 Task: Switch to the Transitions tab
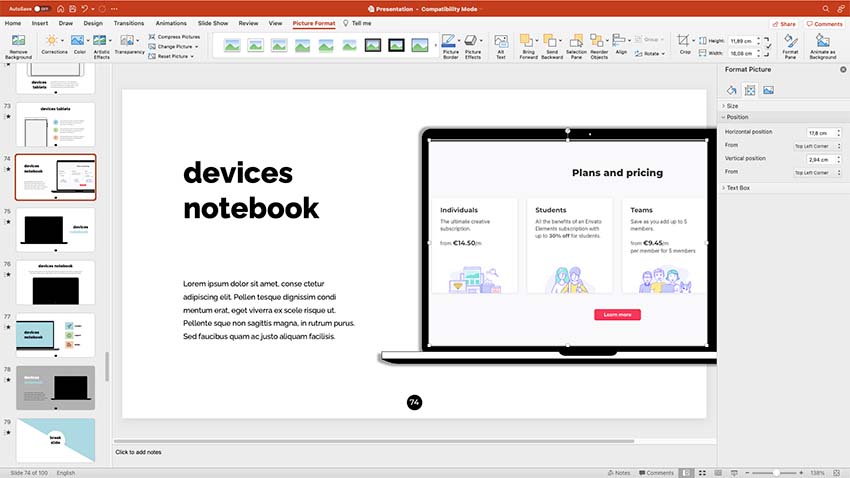coord(128,23)
